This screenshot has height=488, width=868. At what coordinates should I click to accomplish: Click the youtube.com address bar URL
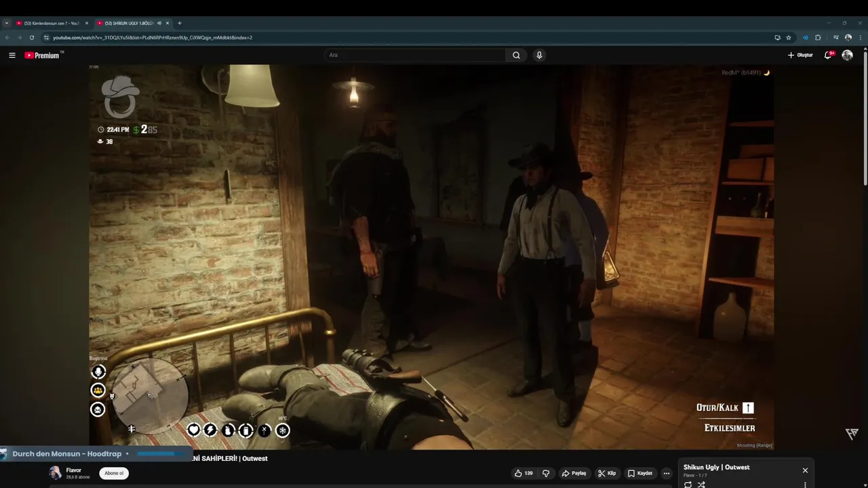(x=153, y=37)
